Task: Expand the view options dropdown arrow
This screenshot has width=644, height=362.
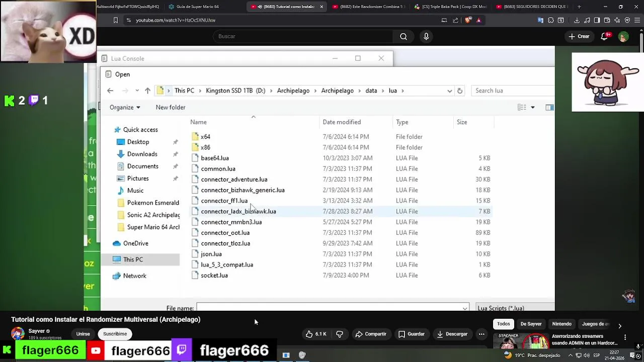Action: [533, 107]
